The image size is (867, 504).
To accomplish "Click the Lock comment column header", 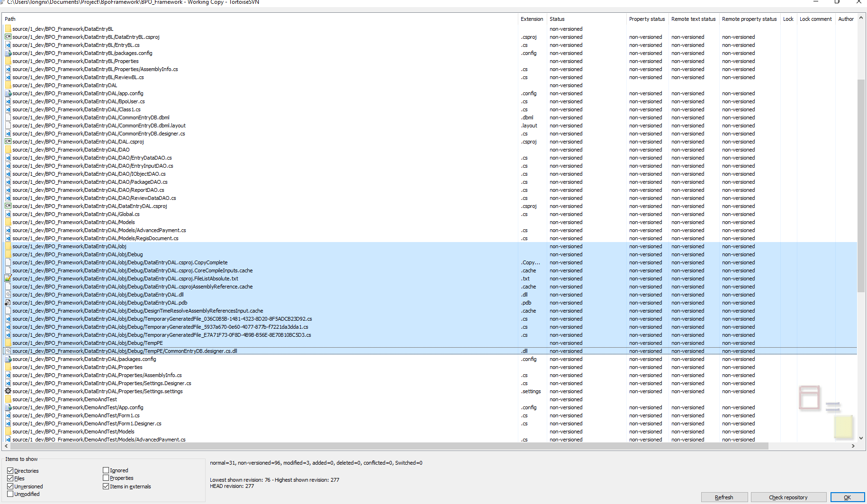I will point(815,19).
